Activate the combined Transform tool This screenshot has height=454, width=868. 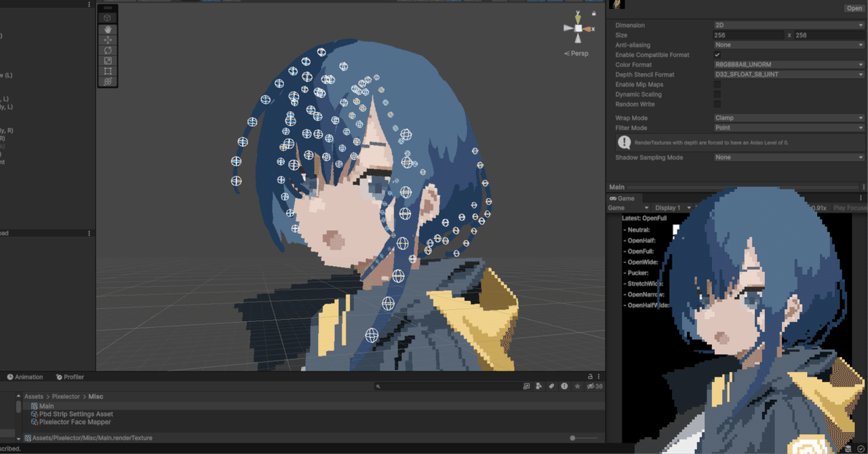coord(108,81)
